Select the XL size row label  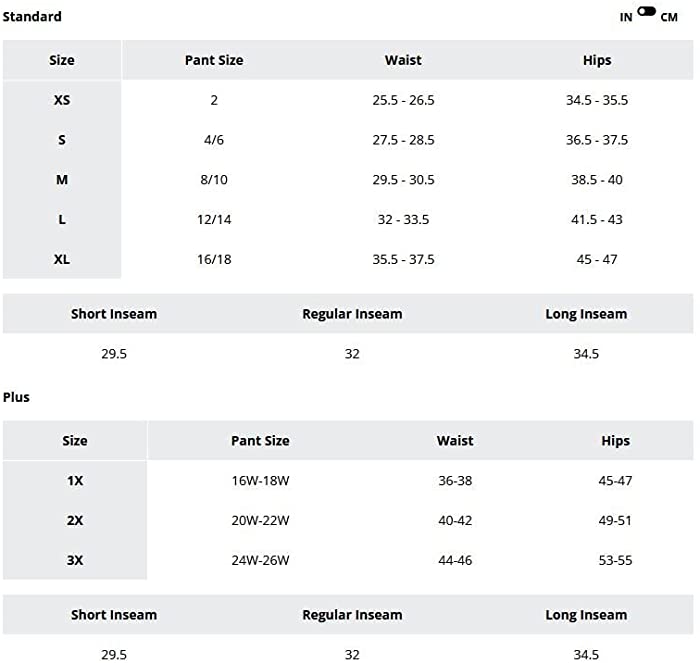pyautogui.click(x=62, y=259)
